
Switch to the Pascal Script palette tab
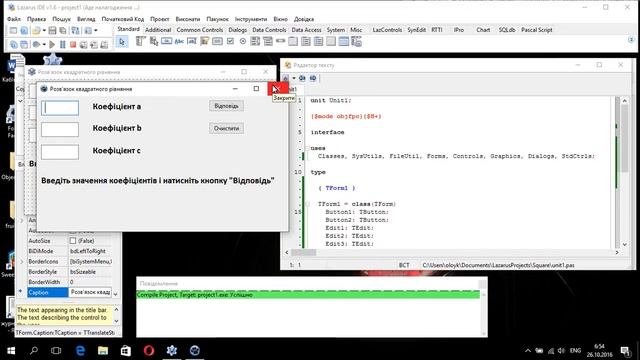point(536,30)
